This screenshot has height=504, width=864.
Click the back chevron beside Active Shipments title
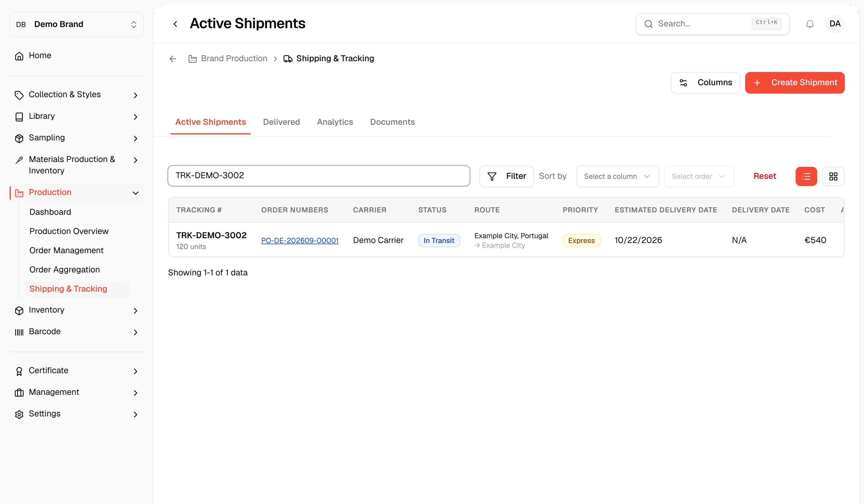175,24
